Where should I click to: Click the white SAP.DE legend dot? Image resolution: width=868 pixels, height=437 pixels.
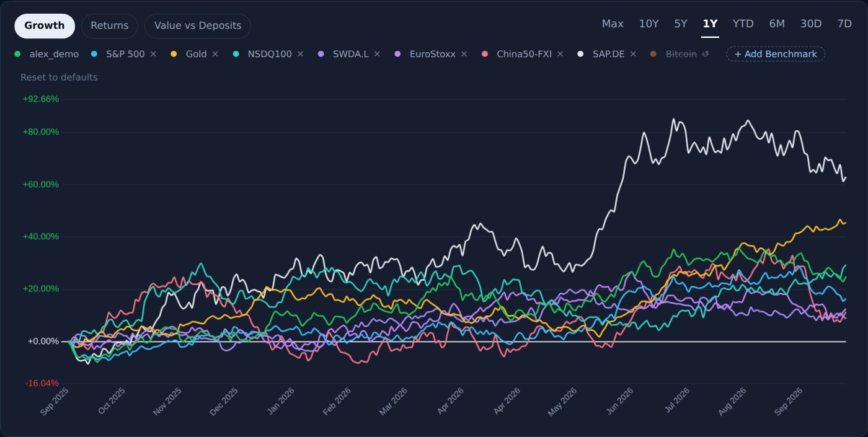tap(580, 54)
